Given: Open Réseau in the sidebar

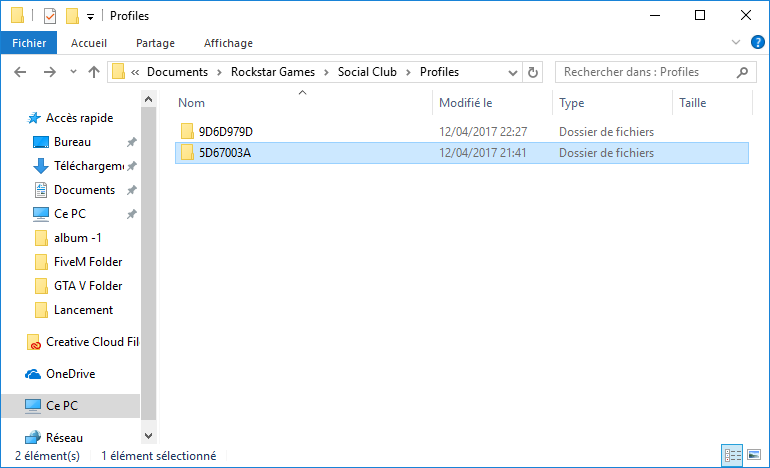Looking at the screenshot, I should (x=64, y=438).
